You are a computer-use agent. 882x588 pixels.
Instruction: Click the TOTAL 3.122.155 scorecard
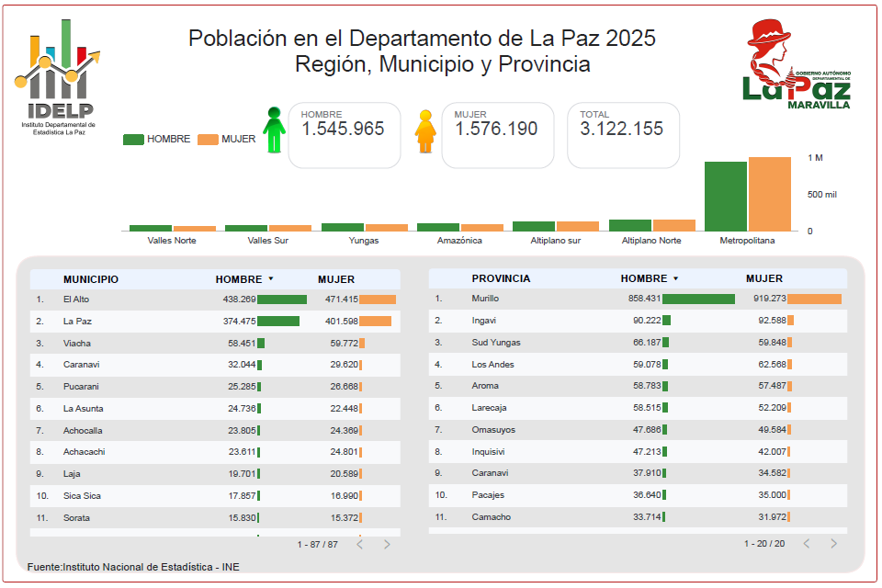click(x=623, y=135)
